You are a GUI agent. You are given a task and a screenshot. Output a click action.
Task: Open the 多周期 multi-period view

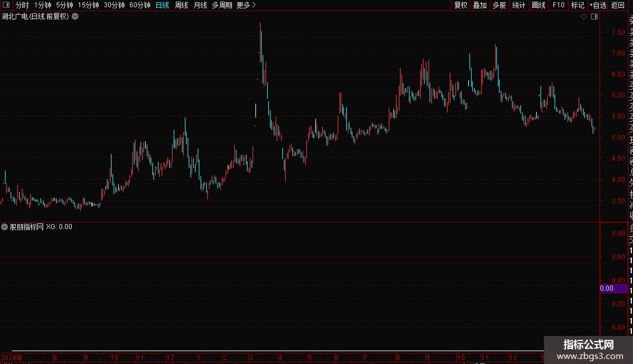click(x=222, y=5)
